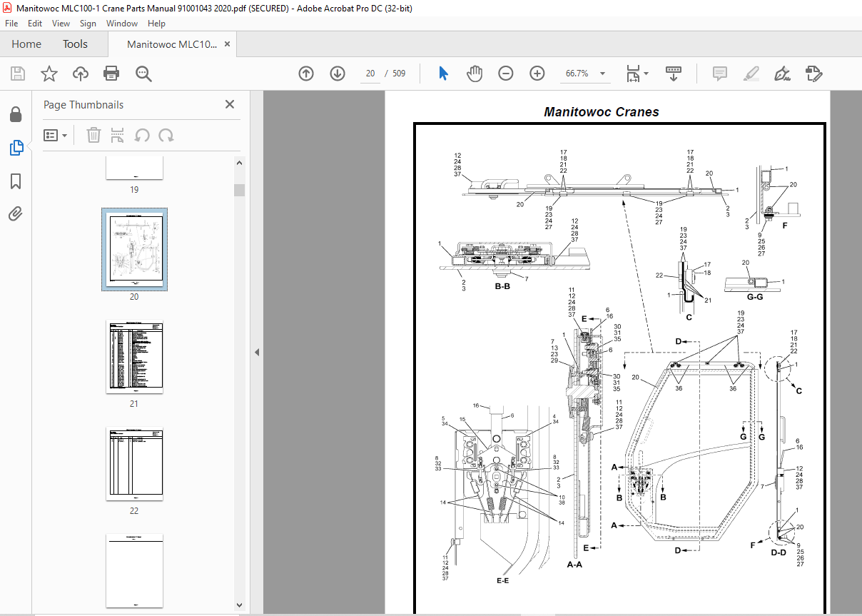Upload the file using the cloud icon
Viewport: 862px width, 616px height.
point(81,74)
